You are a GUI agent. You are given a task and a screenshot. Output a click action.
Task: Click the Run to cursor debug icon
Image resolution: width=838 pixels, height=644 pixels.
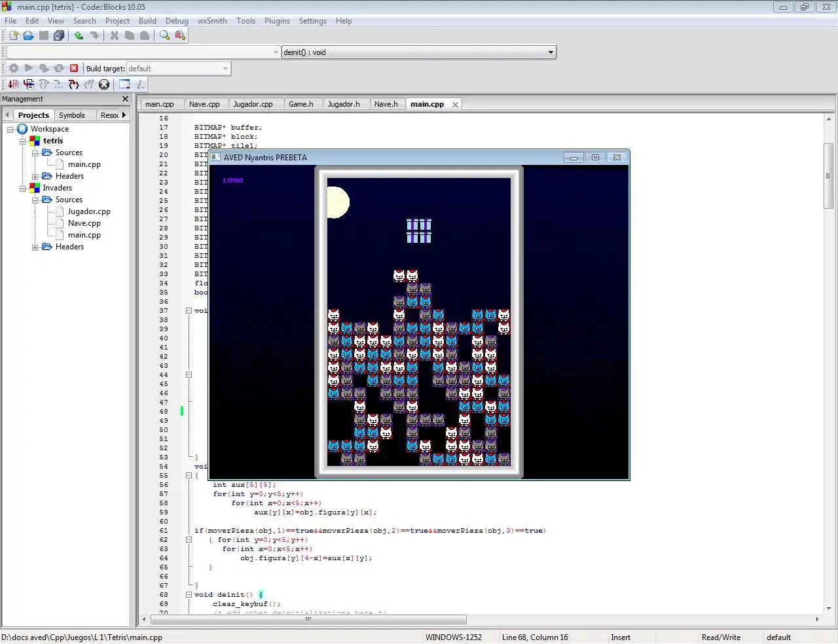[28, 84]
